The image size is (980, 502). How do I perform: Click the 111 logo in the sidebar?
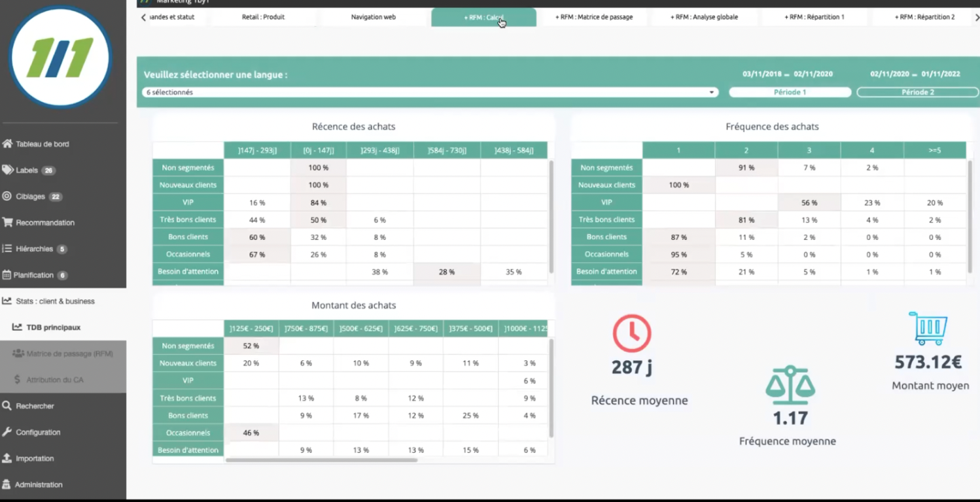click(x=60, y=58)
